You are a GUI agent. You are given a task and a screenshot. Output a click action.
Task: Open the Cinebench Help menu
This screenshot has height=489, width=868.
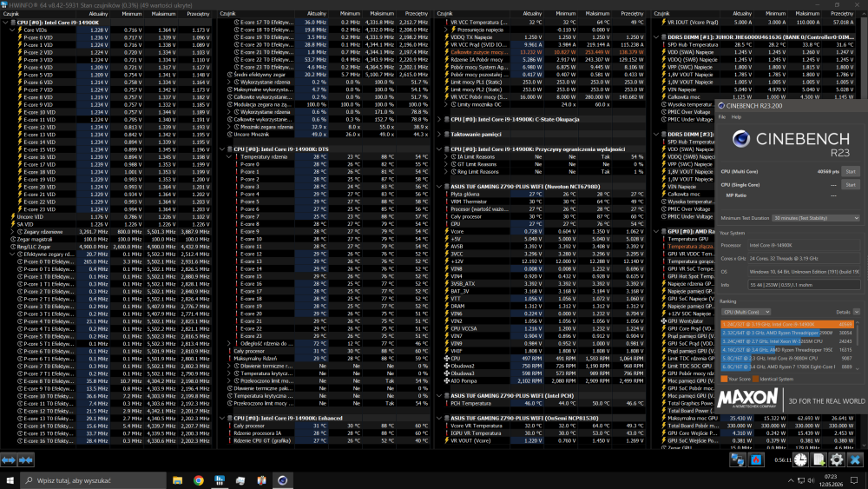(x=736, y=117)
